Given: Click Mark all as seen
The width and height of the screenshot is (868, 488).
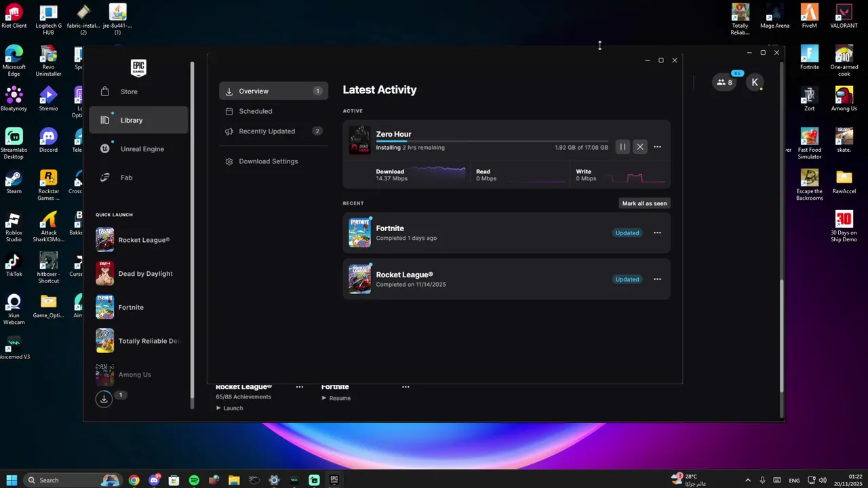Looking at the screenshot, I should click(644, 203).
